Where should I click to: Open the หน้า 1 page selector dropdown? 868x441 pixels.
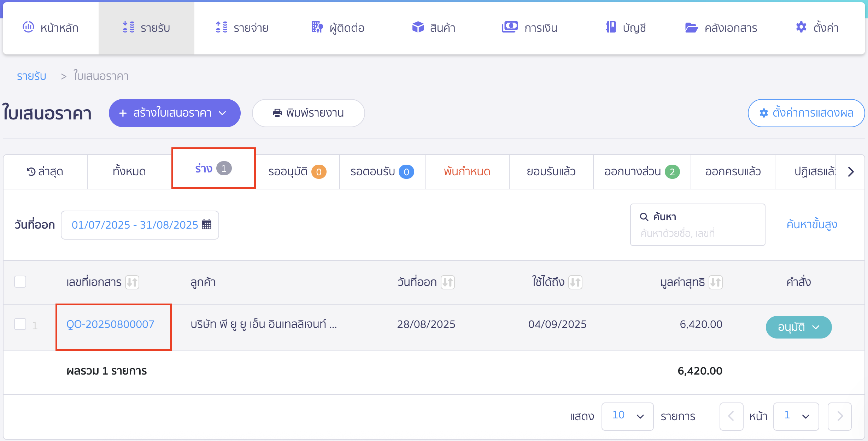tap(796, 416)
